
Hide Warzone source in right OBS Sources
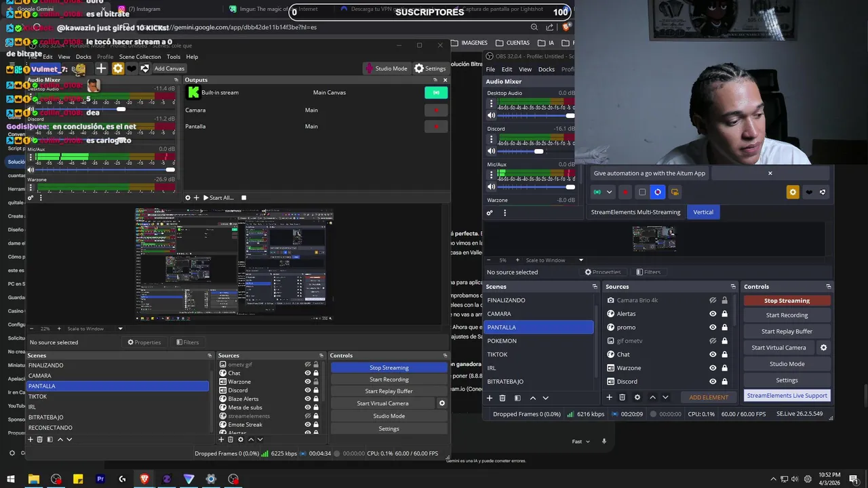713,368
